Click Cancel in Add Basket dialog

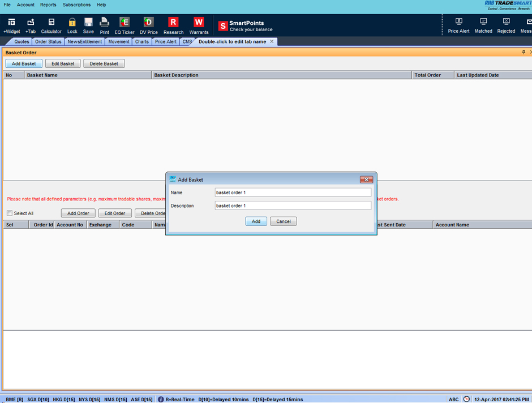click(284, 221)
